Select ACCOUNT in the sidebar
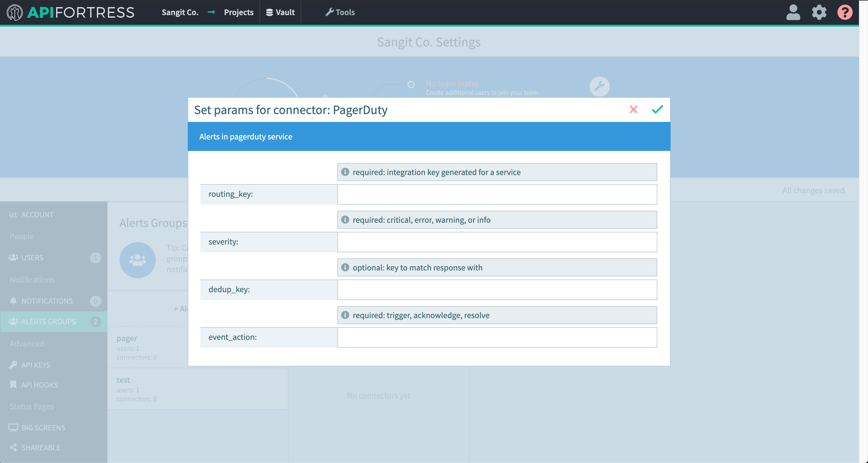Screen dimensions: 868x463 tap(54, 215)
